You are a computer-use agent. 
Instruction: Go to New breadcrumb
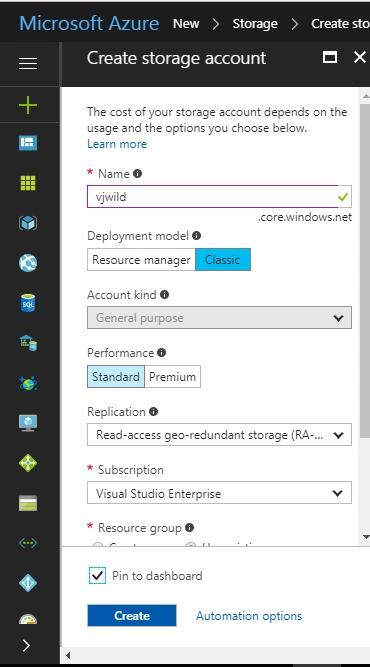186,23
